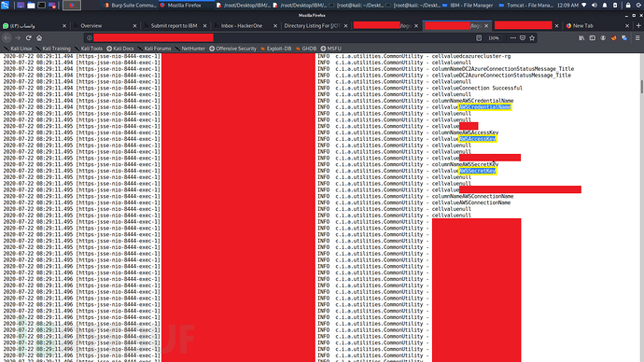Toggle reader view icon in address bar

[x=479, y=37]
